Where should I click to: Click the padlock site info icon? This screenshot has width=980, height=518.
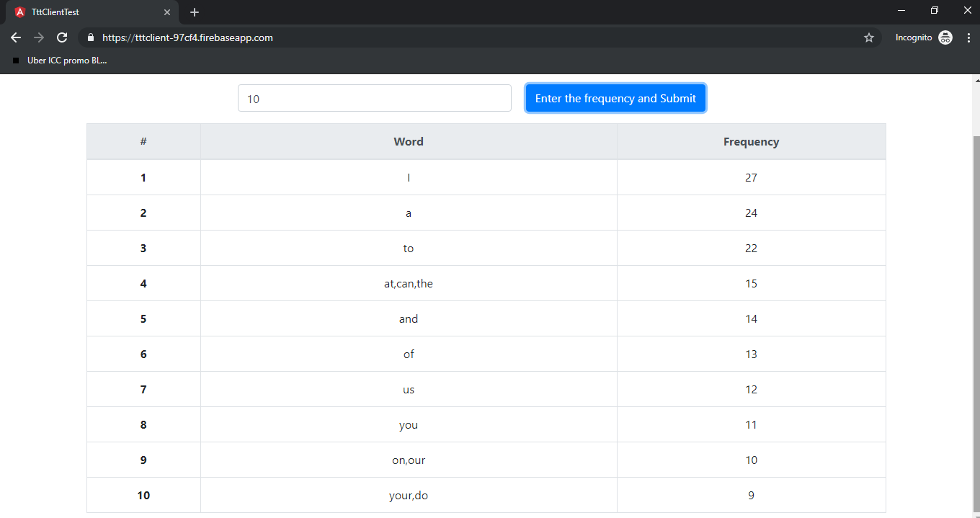click(x=90, y=37)
